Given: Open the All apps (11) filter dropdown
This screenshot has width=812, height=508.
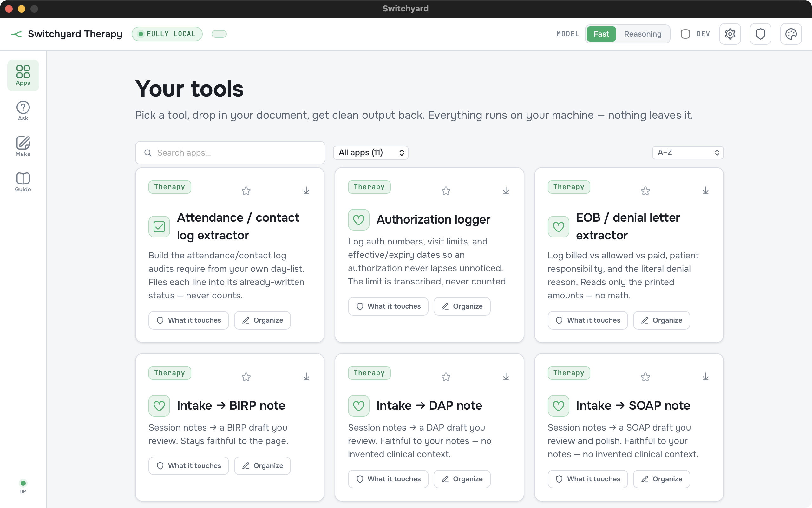Looking at the screenshot, I should [370, 152].
